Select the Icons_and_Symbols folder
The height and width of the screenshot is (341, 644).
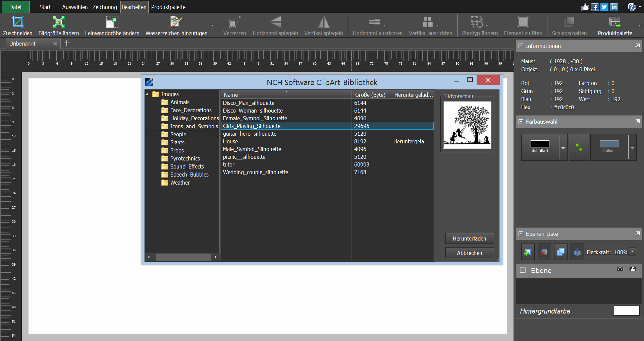pos(194,126)
